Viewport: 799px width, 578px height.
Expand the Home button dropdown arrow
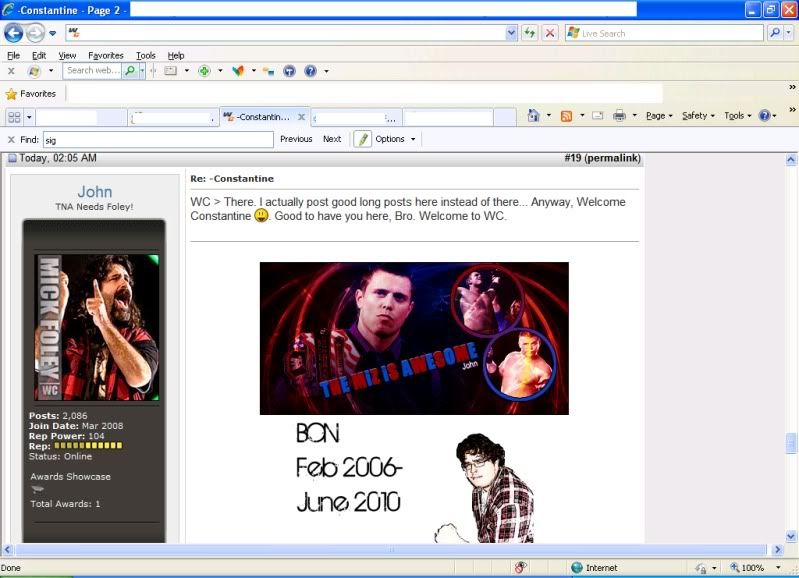549,116
